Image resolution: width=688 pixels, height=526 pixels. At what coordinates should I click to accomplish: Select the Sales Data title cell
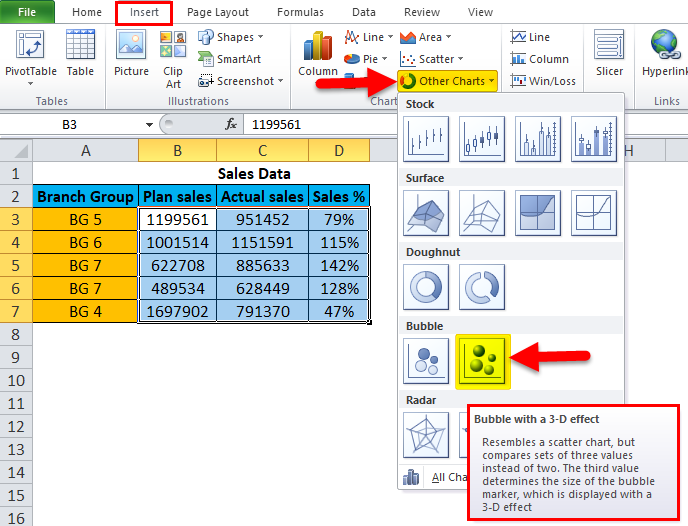pos(254,173)
